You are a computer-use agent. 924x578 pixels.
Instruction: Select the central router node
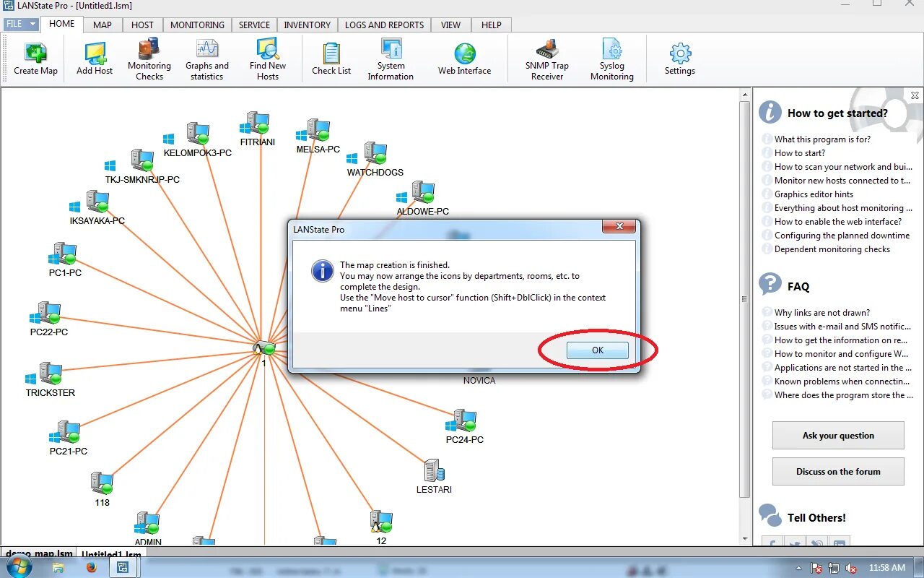pos(264,348)
